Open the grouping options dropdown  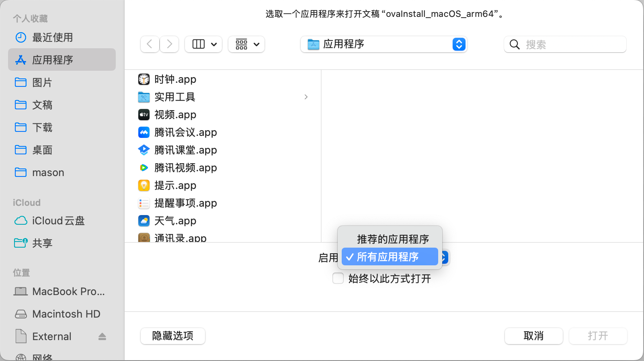(x=246, y=44)
